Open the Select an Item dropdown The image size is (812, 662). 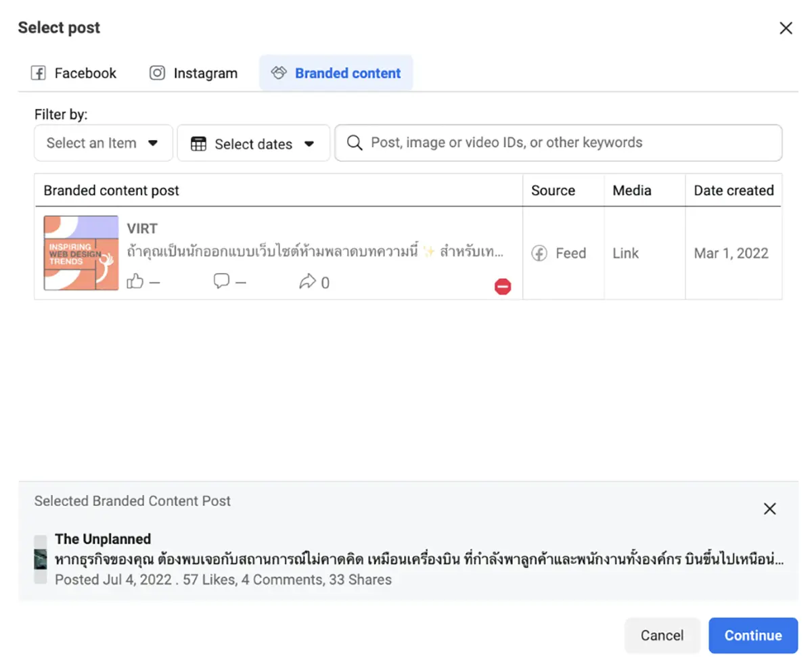[103, 143]
